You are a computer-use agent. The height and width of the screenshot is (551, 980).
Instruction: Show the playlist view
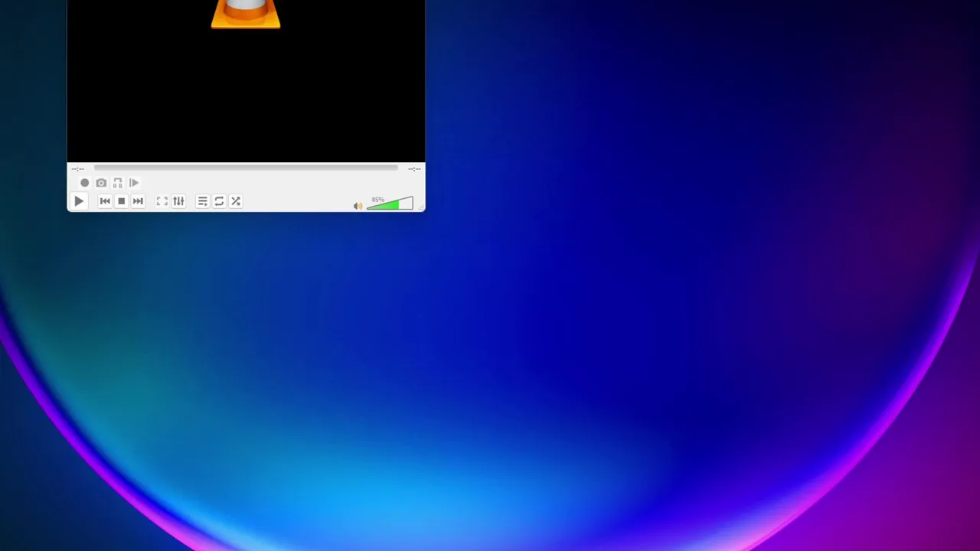coord(202,201)
